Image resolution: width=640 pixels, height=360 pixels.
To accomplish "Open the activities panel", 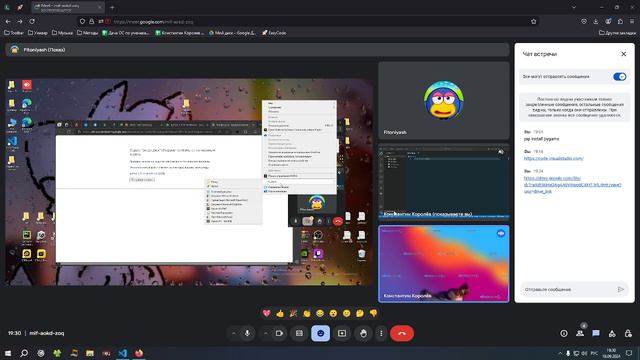I will tap(612, 333).
